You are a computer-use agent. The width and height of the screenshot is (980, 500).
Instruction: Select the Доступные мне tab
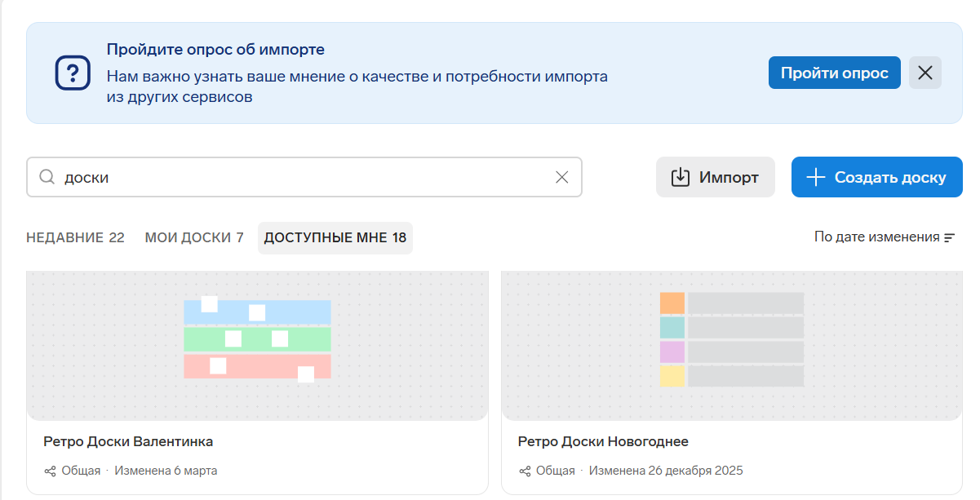335,238
